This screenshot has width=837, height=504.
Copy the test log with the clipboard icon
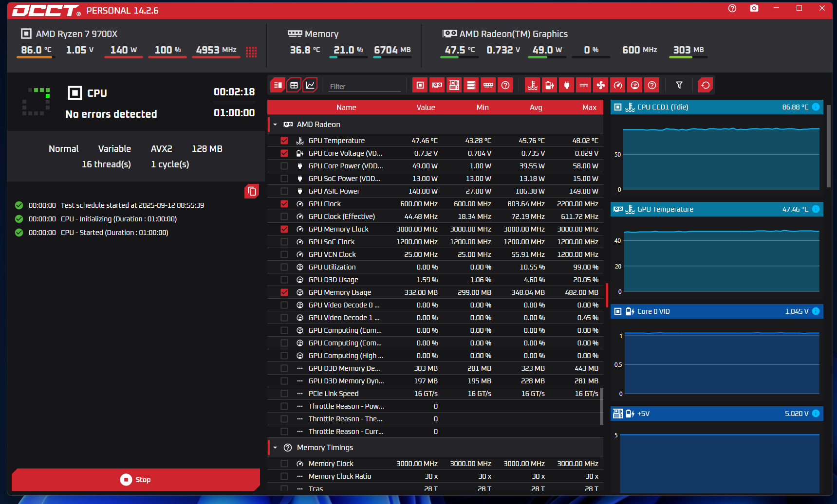[x=252, y=191]
